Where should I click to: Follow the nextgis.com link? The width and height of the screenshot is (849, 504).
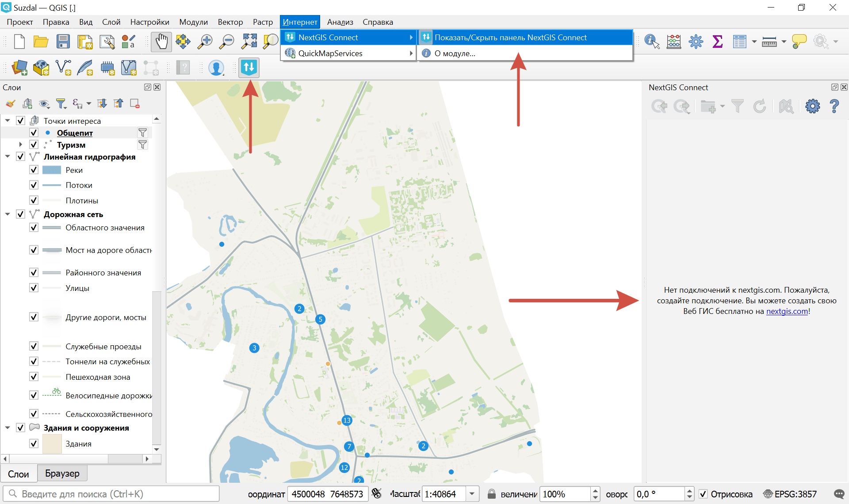coord(787,311)
